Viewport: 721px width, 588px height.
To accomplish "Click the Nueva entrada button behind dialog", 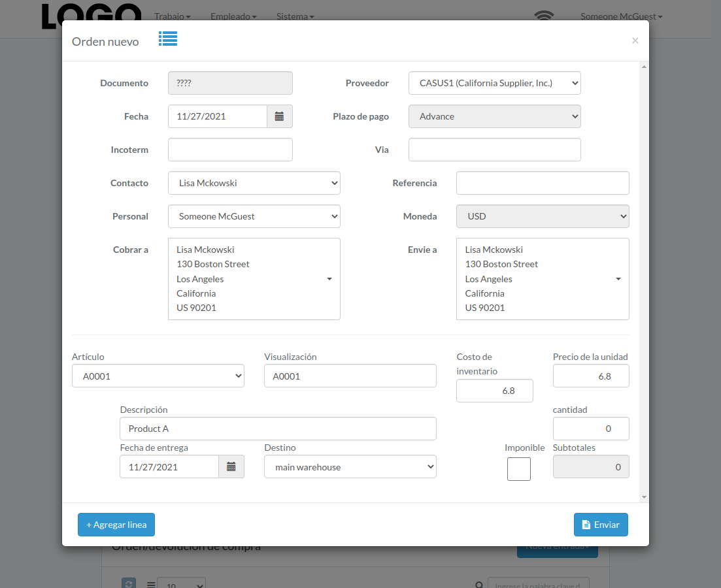I will click(558, 551).
